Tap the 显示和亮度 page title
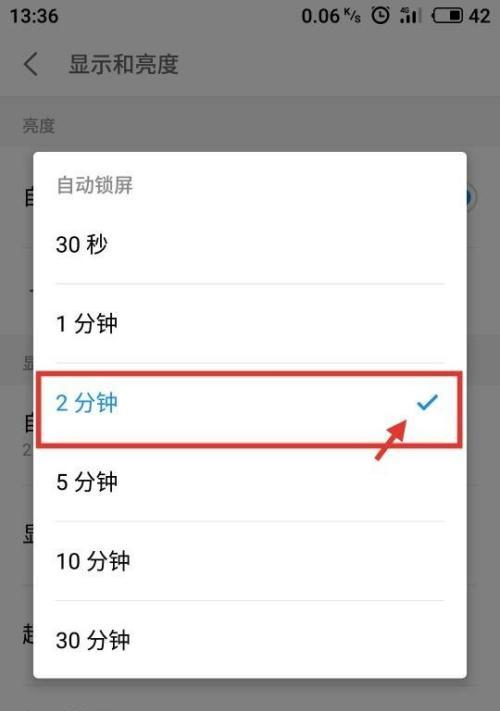Screen dimensions: 500x711 click(124, 64)
